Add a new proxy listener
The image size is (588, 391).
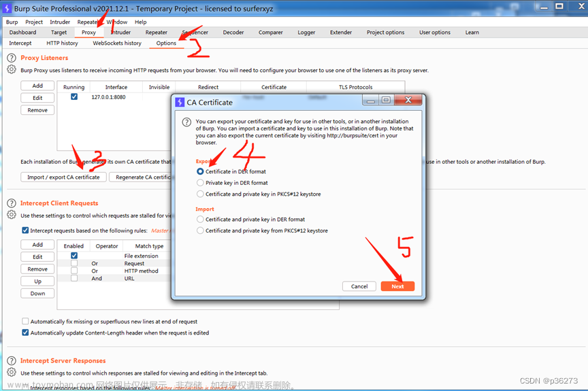(37, 86)
